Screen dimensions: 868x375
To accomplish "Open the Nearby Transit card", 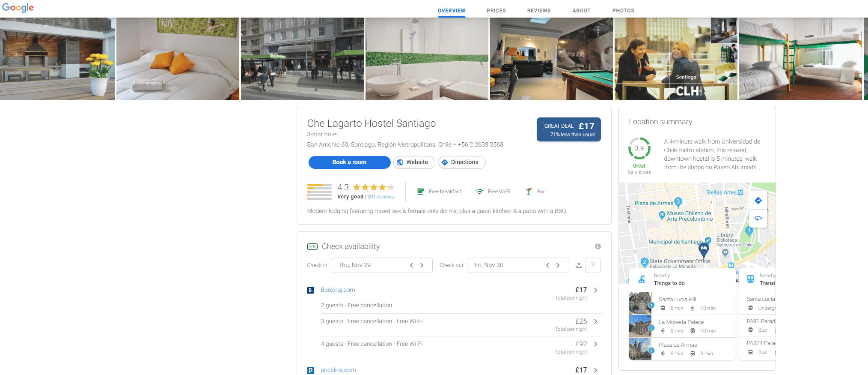I will 758,279.
